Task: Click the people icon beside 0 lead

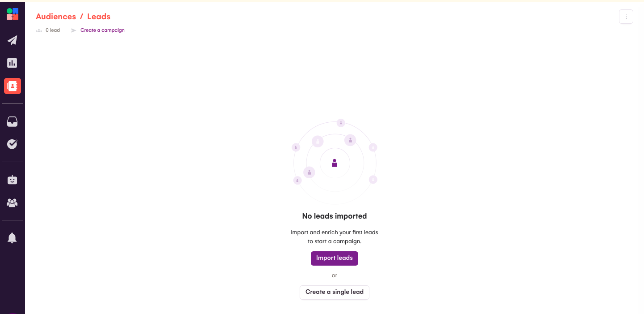Action: [39, 30]
